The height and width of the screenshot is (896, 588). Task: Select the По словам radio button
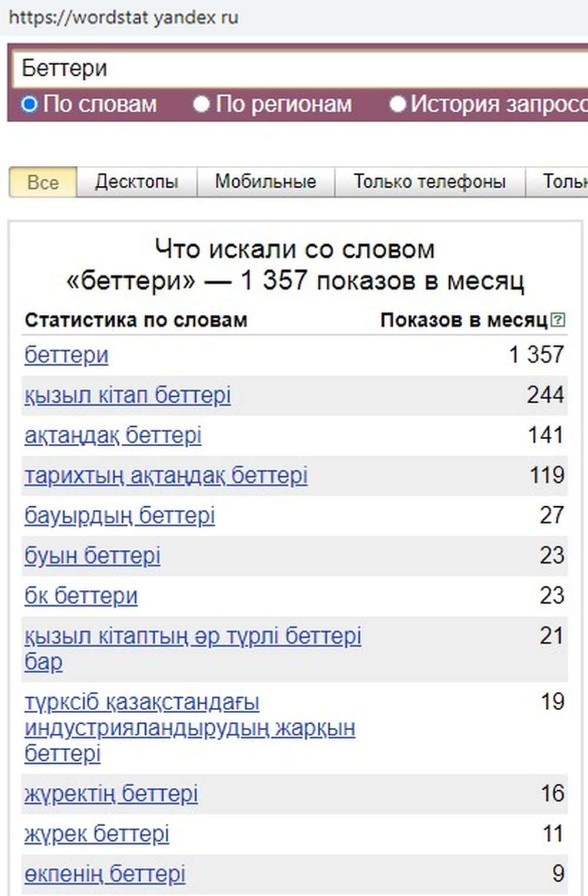coord(29,105)
